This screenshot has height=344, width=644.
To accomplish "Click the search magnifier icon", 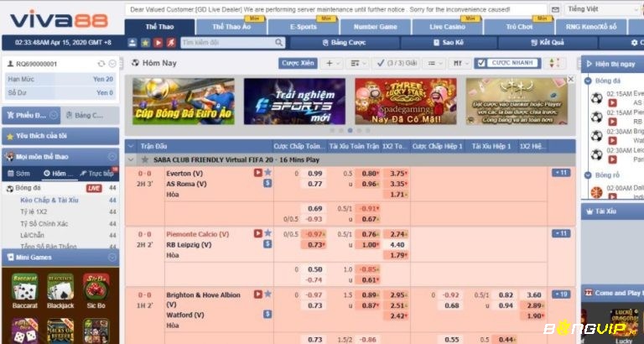I will click(279, 42).
